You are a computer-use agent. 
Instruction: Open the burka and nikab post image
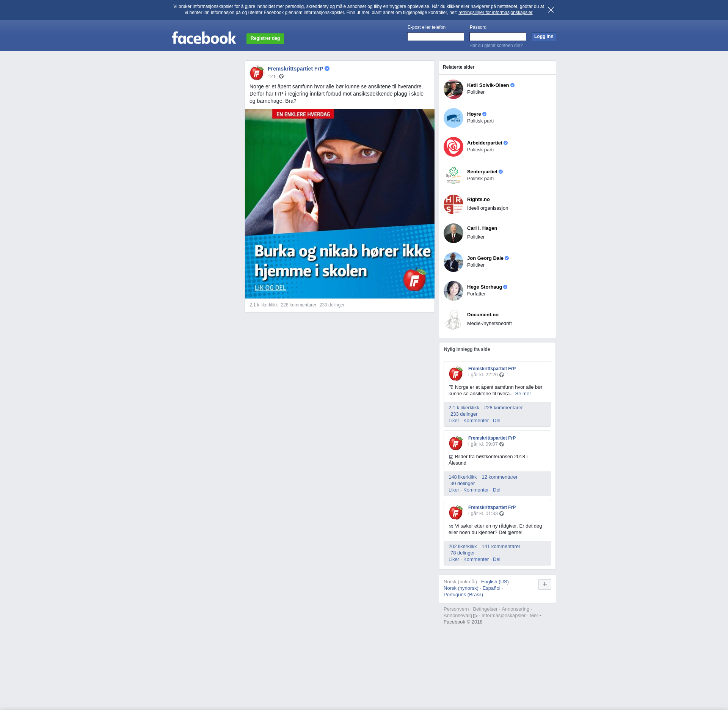pos(340,204)
